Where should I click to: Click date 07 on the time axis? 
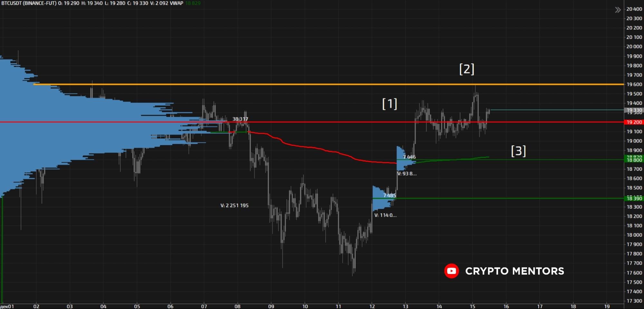pyautogui.click(x=204, y=306)
